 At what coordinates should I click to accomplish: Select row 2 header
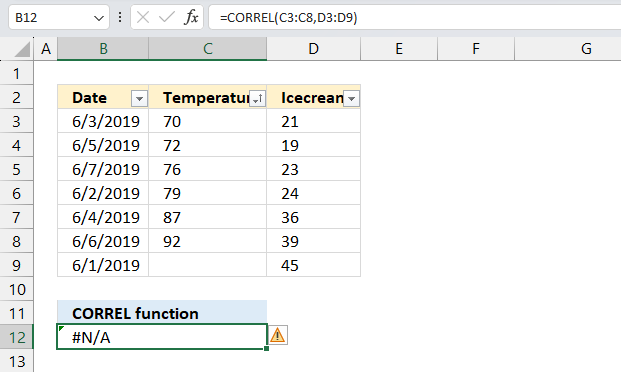click(x=16, y=97)
